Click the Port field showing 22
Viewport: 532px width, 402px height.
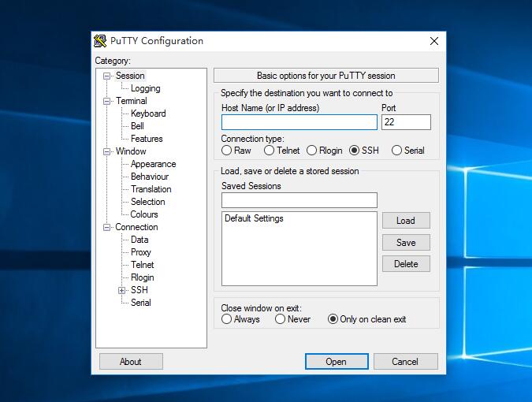(x=406, y=122)
